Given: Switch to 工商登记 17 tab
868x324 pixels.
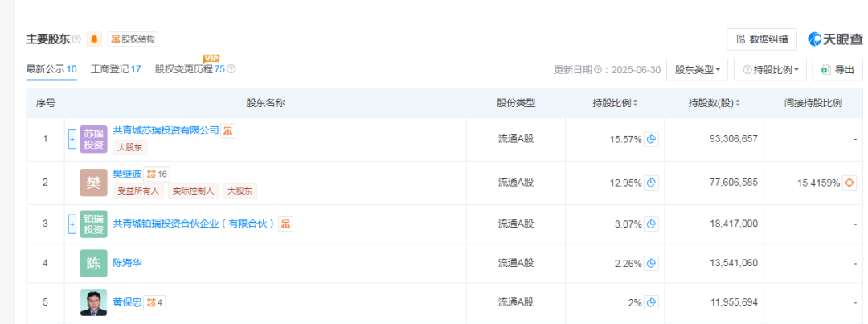Looking at the screenshot, I should click(x=116, y=69).
